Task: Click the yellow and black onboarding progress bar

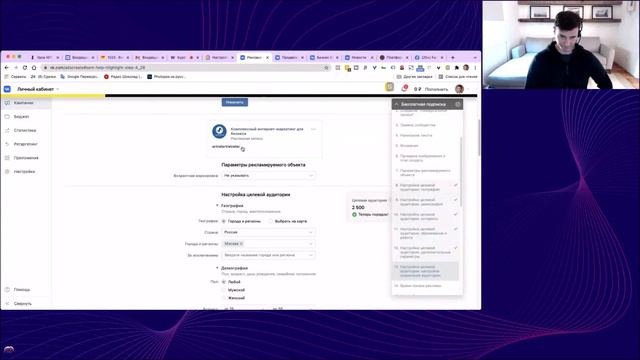Action: (x=239, y=96)
